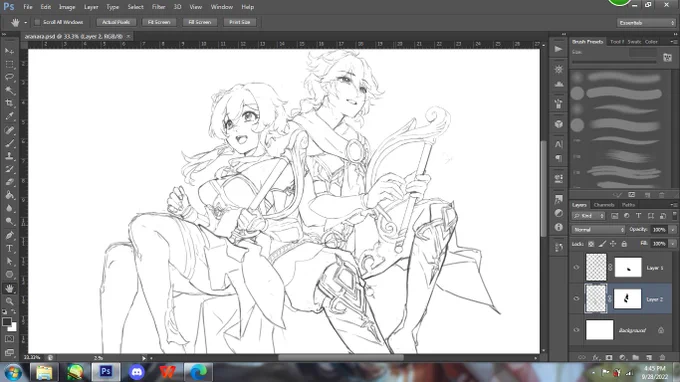Switch to the Paths tab

click(x=628, y=205)
